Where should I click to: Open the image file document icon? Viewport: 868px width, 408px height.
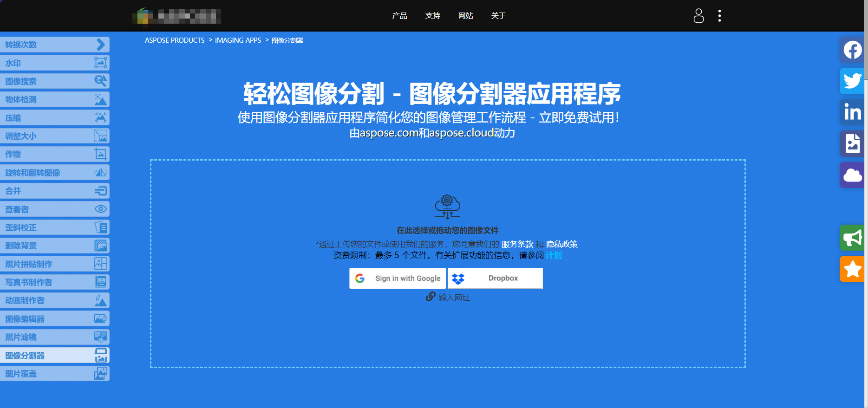[x=852, y=143]
